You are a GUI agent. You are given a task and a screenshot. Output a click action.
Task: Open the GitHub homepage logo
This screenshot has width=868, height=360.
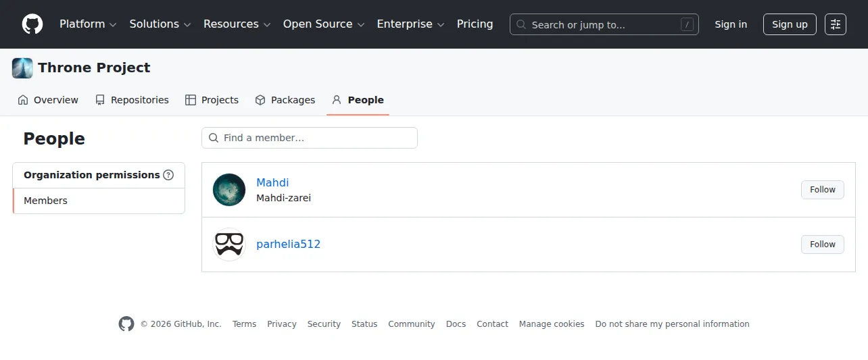pyautogui.click(x=32, y=24)
